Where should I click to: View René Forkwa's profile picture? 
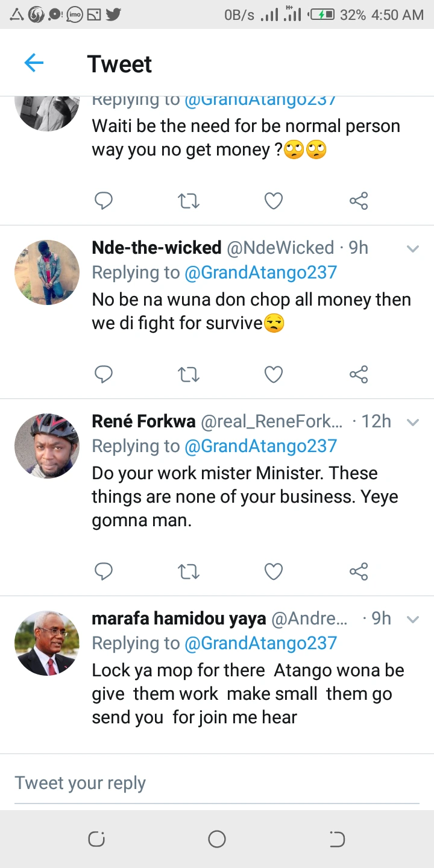tap(47, 446)
